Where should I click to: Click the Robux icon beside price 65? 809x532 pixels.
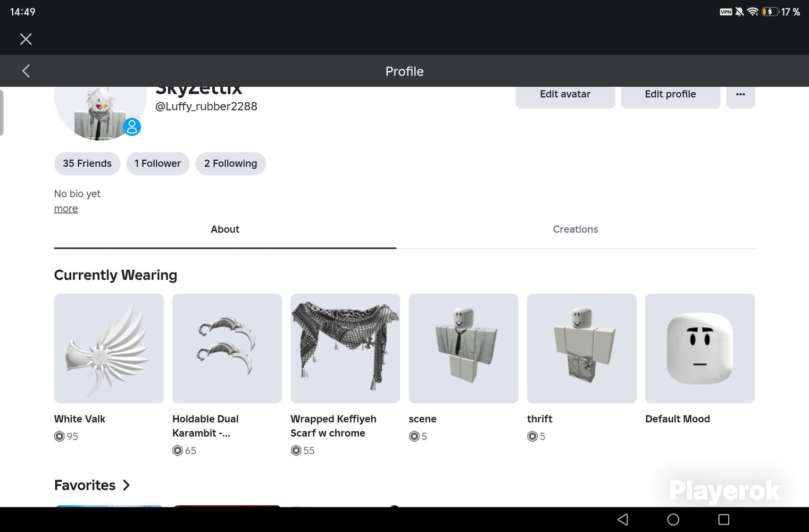[178, 451]
